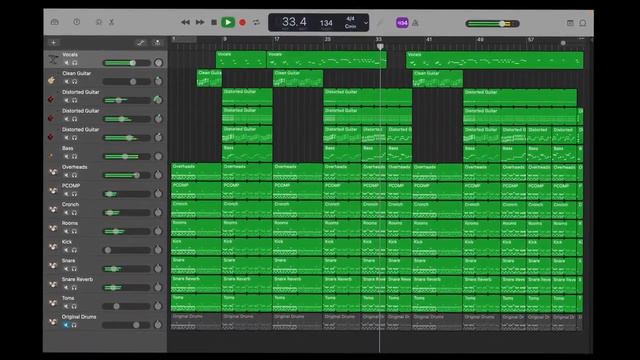
Task: Open the Library panel
Action: 55,22
